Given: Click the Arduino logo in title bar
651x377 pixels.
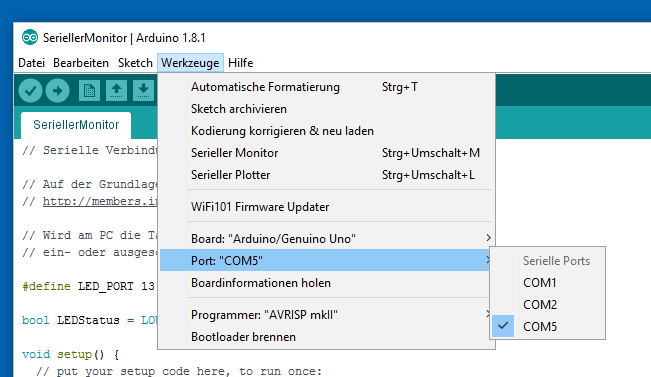Looking at the screenshot, I should (x=30, y=38).
